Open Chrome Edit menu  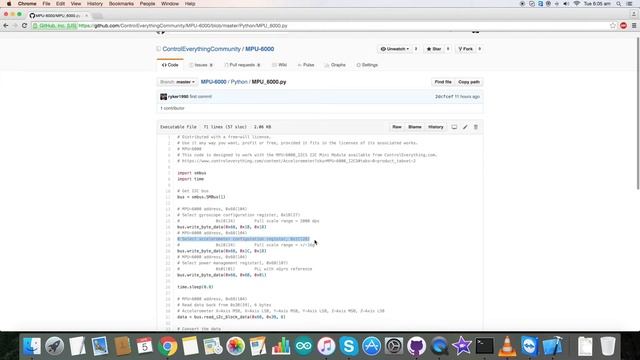(x=60, y=4)
